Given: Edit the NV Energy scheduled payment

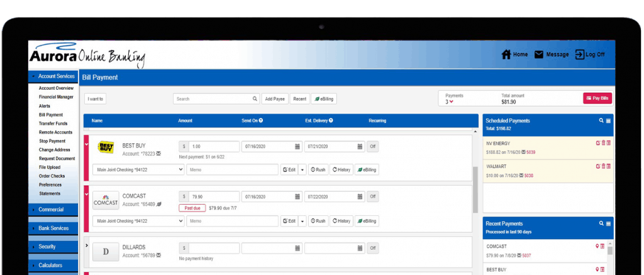Looking at the screenshot, I should (x=598, y=143).
